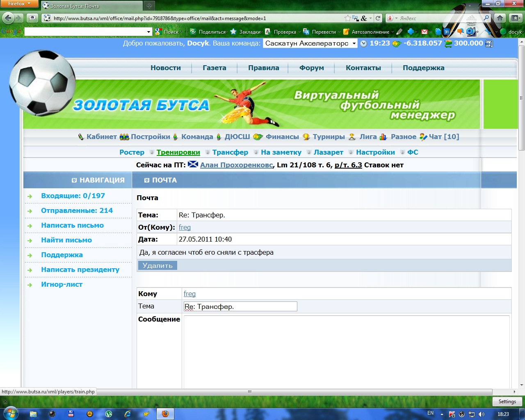Click the horizontal scrollbar at the page bottom
The width and height of the screenshot is (525, 420).
pos(250,392)
